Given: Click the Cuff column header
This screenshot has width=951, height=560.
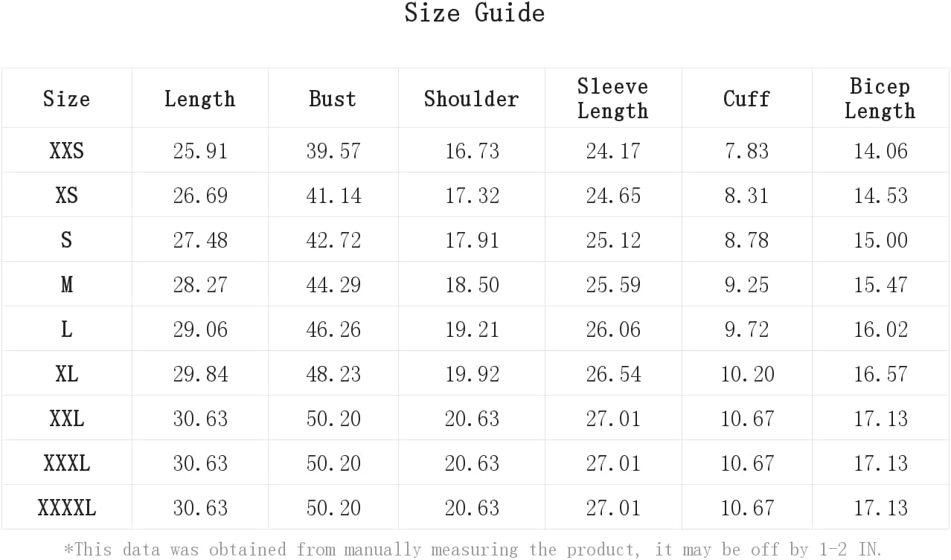Looking at the screenshot, I should [746, 99].
